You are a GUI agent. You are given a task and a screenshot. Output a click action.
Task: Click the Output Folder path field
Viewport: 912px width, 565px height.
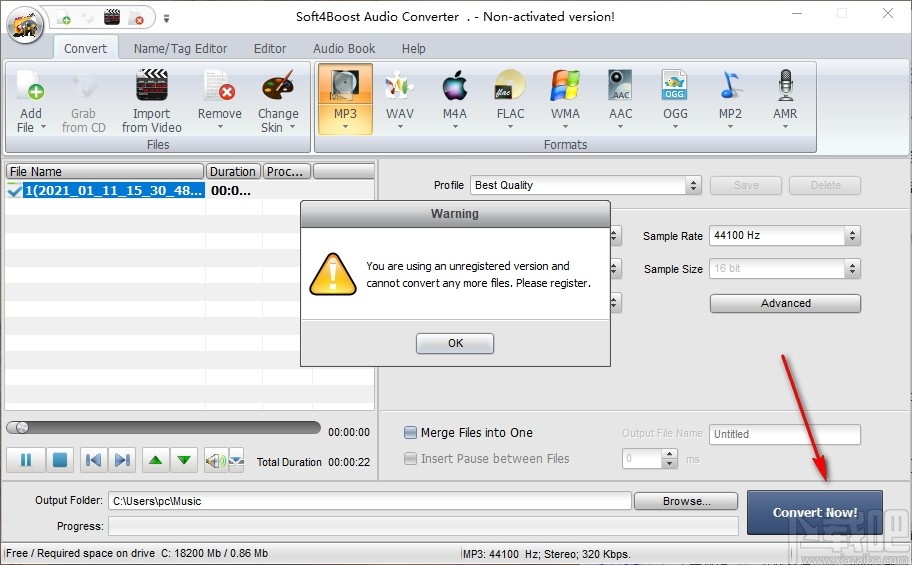pos(369,501)
